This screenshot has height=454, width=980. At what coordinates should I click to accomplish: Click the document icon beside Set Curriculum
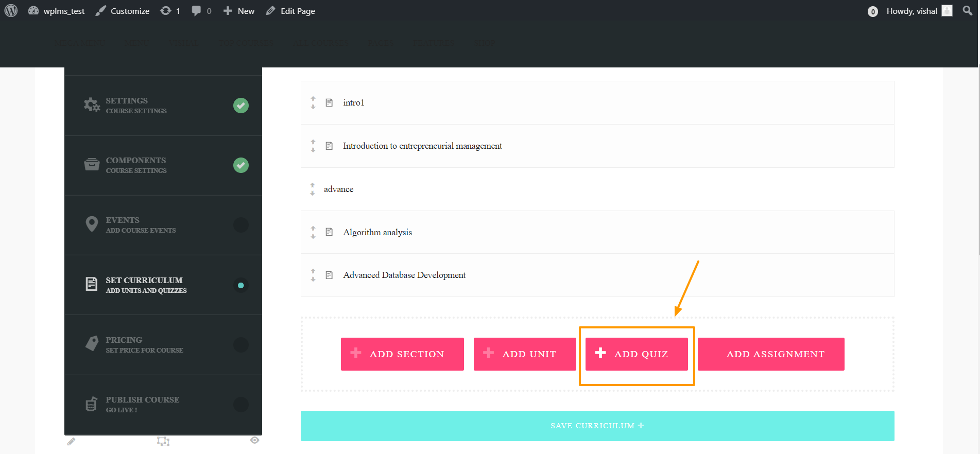click(91, 284)
